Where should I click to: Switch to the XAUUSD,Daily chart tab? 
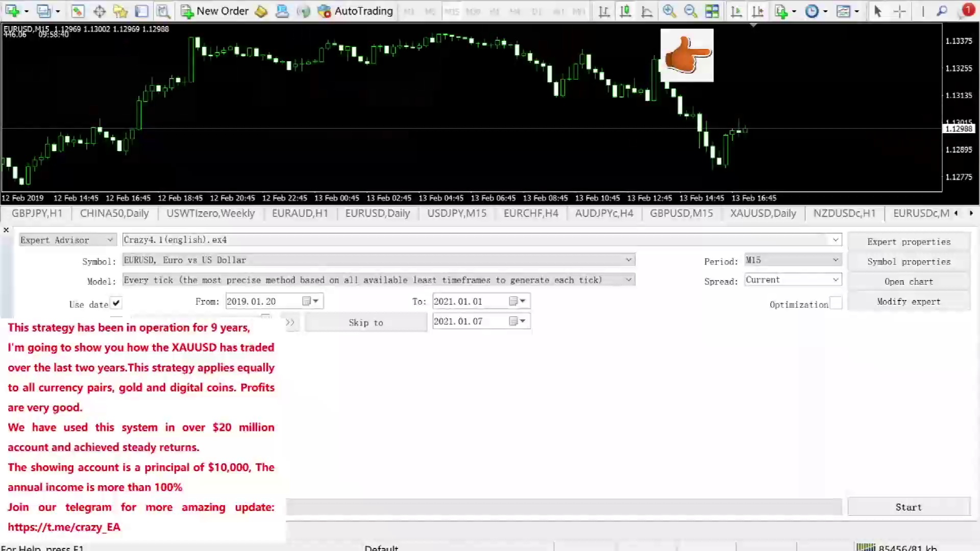pyautogui.click(x=763, y=213)
